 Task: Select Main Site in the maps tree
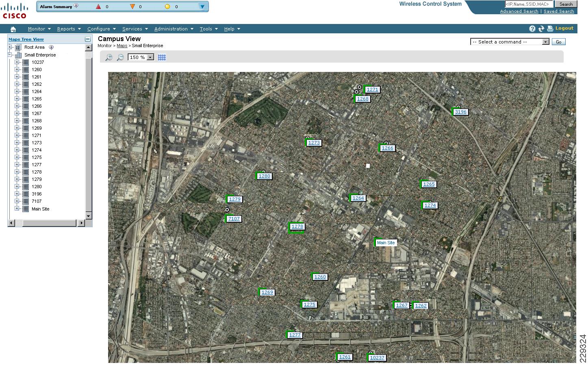[40, 209]
